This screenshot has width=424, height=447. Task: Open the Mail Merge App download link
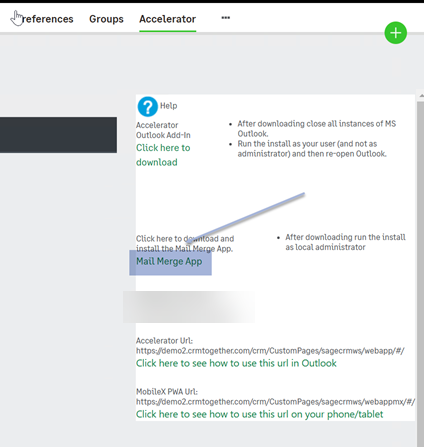coord(169,261)
